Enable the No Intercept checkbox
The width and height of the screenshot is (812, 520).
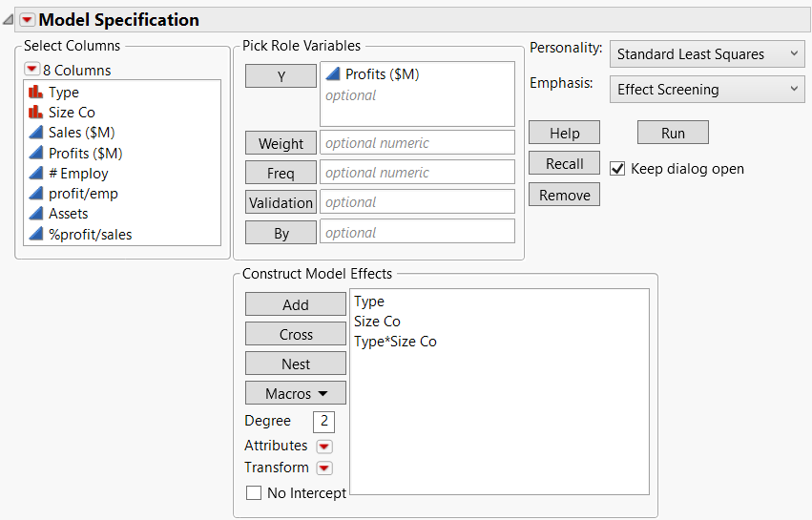pos(254,493)
